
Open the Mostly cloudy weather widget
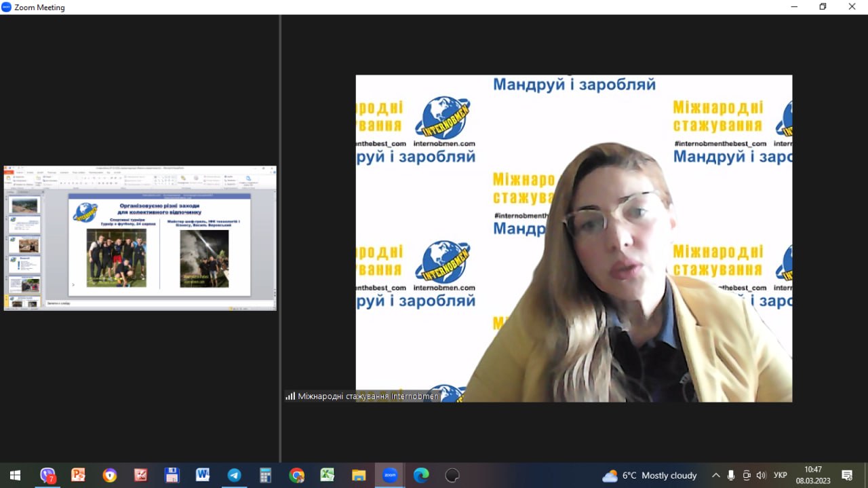pos(649,475)
